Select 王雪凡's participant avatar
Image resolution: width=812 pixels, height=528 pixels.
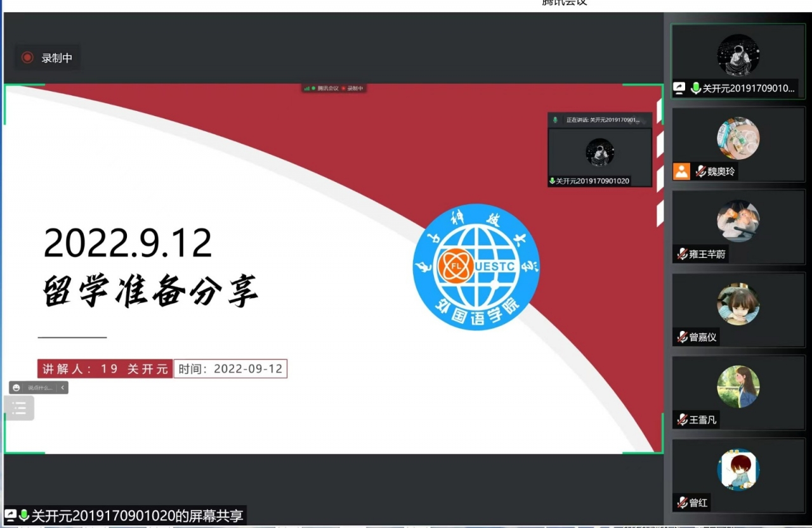738,387
